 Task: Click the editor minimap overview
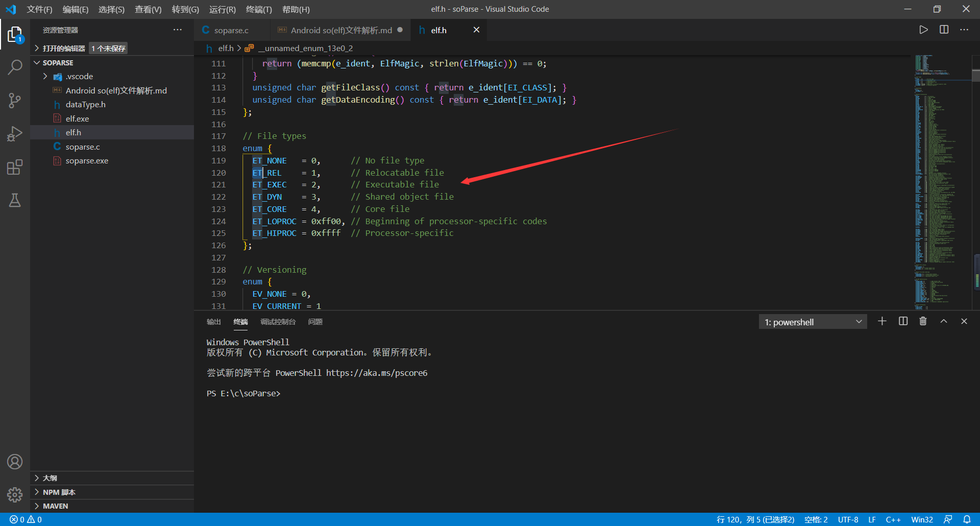(x=942, y=182)
